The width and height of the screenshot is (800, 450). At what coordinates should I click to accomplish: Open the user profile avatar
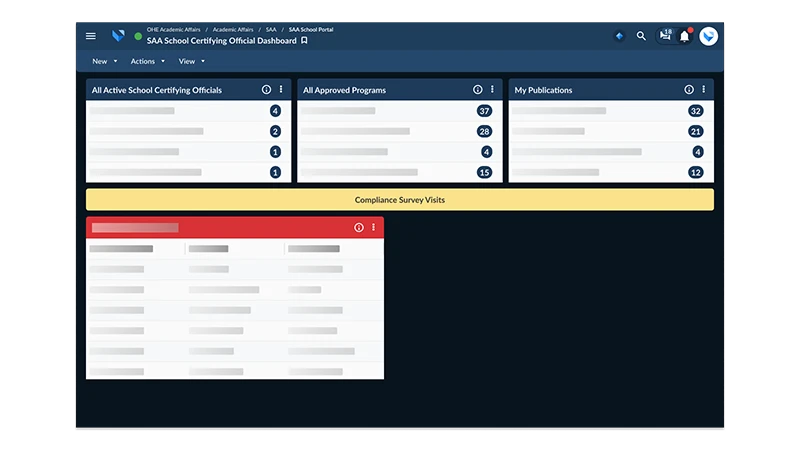[x=708, y=36]
